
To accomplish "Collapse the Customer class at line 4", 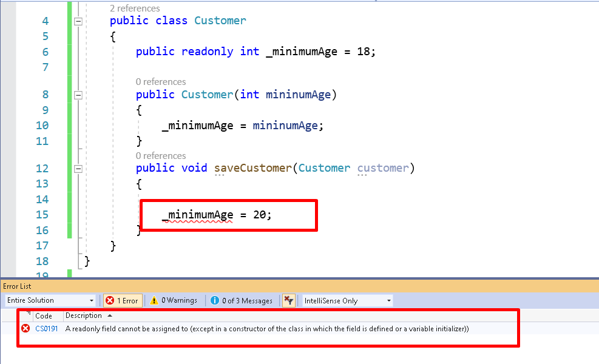I will [78, 21].
